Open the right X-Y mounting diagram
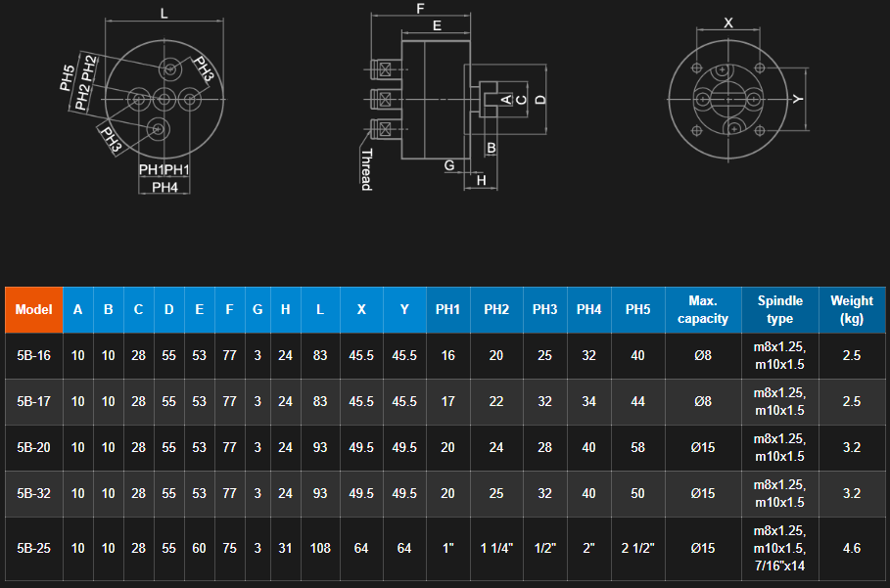 coord(729,98)
